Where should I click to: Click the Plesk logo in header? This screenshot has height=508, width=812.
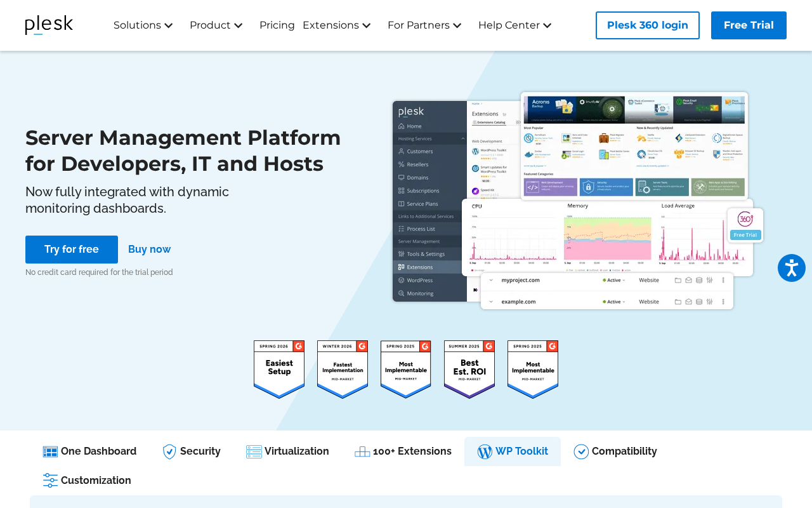49,25
